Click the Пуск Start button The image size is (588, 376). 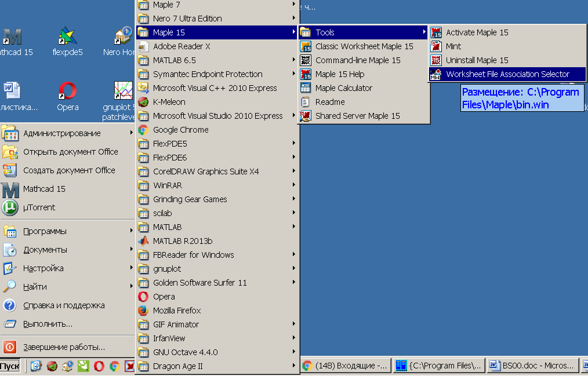[x=10, y=366]
